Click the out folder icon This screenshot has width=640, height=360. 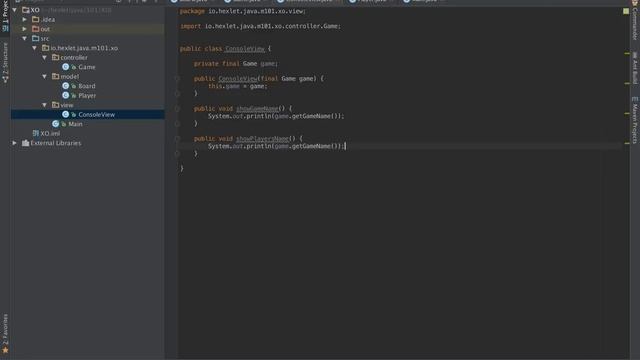point(36,29)
